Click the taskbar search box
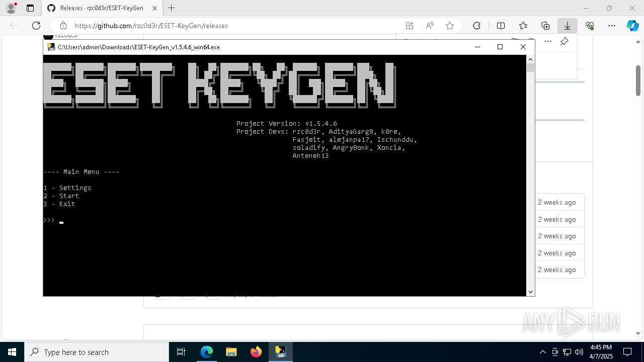Viewport: 644px width, 362px height. tap(97, 352)
